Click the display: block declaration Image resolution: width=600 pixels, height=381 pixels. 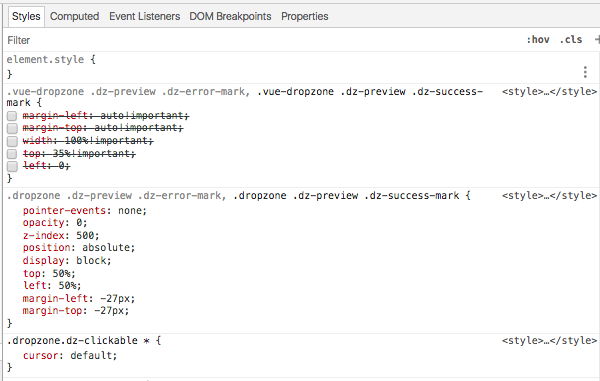[67, 261]
